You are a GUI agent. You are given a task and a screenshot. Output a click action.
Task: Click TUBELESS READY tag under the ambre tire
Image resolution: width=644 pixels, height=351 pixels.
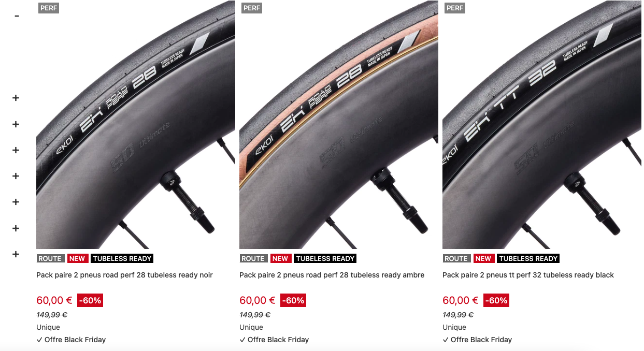[x=325, y=258]
